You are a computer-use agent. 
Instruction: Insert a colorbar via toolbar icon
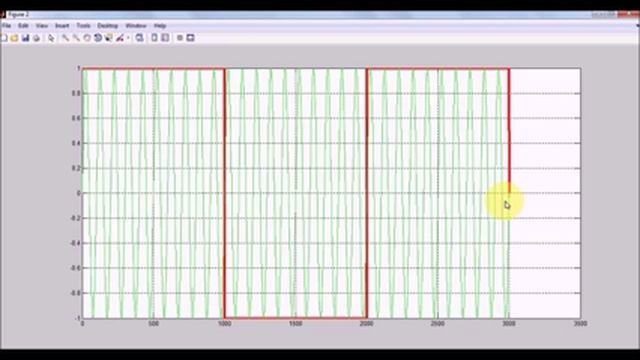[154, 38]
